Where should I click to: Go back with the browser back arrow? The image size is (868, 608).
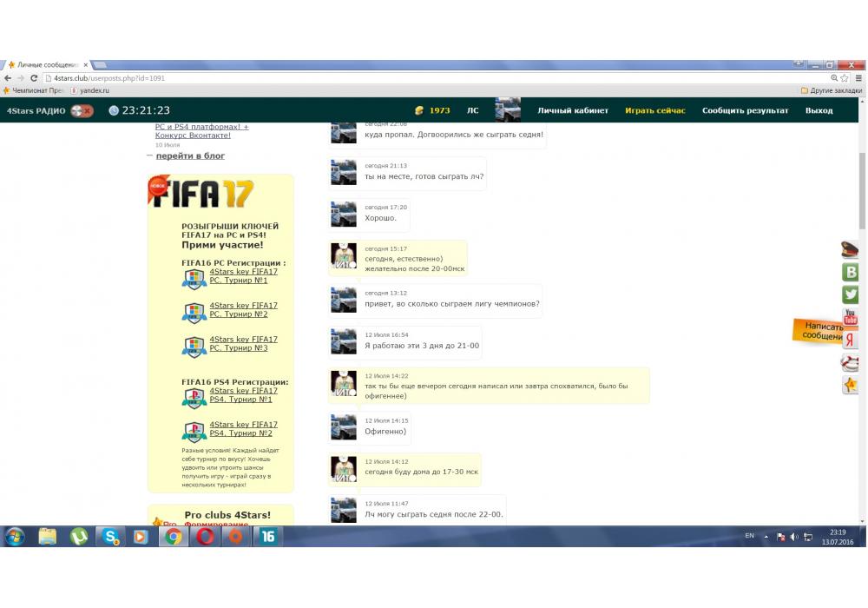(x=8, y=78)
